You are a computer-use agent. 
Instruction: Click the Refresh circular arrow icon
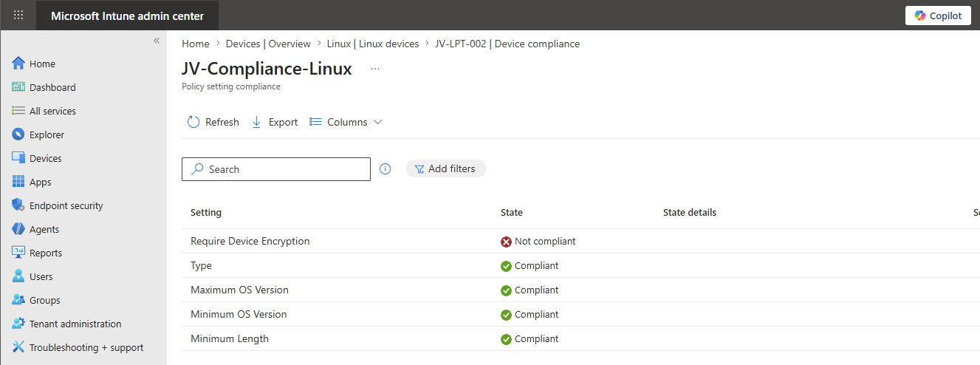click(x=193, y=122)
